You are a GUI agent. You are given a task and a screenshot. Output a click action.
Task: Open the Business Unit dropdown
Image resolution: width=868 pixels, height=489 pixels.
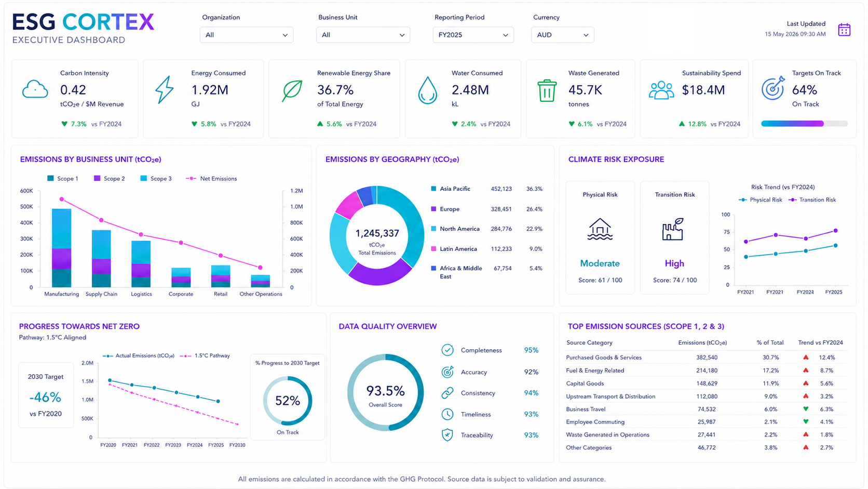coord(363,35)
